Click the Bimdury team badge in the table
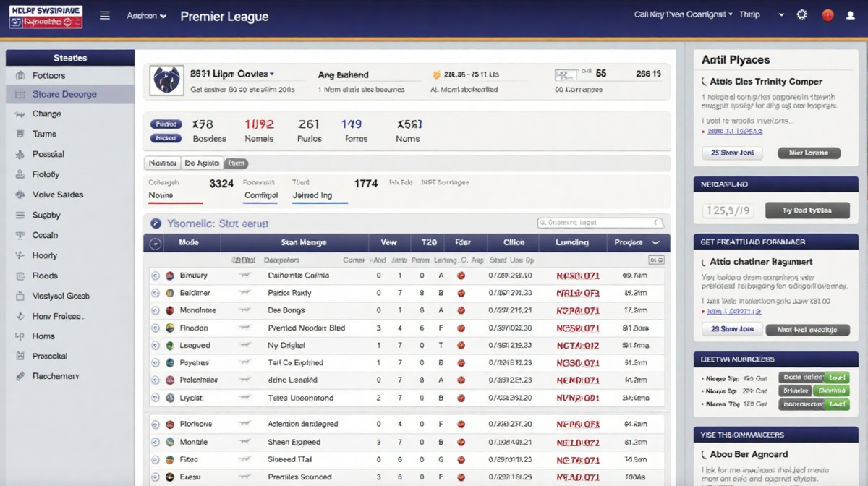 tap(170, 276)
